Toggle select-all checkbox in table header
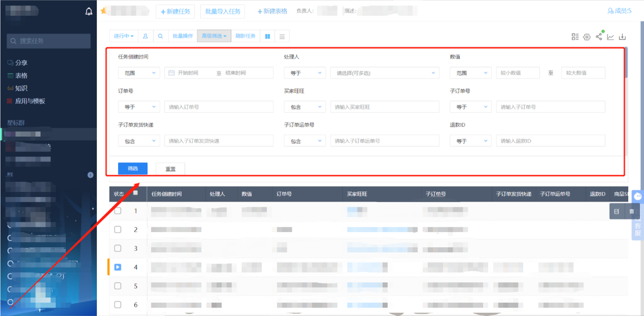This screenshot has width=644, height=316. [x=136, y=193]
